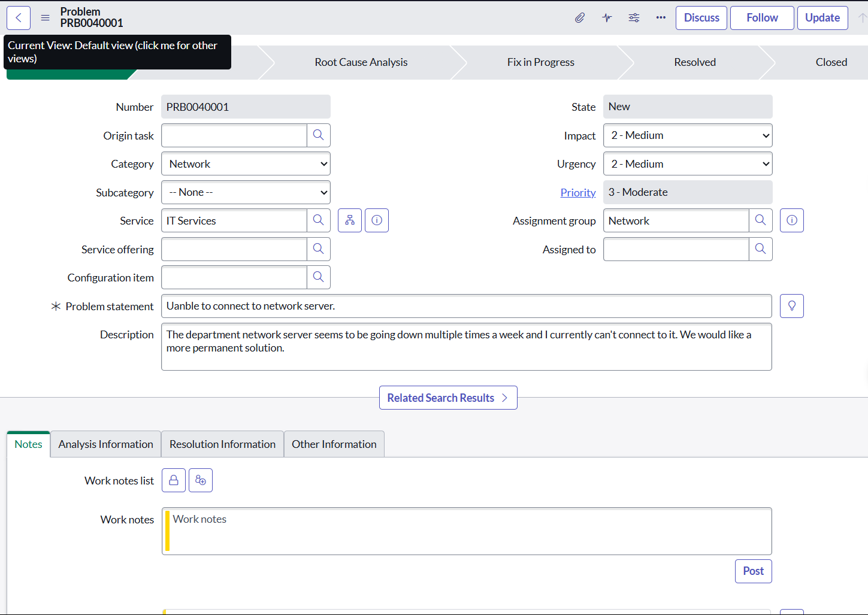The height and width of the screenshot is (615, 868).
Task: Open the personalize form settings icon
Action: 634,18
